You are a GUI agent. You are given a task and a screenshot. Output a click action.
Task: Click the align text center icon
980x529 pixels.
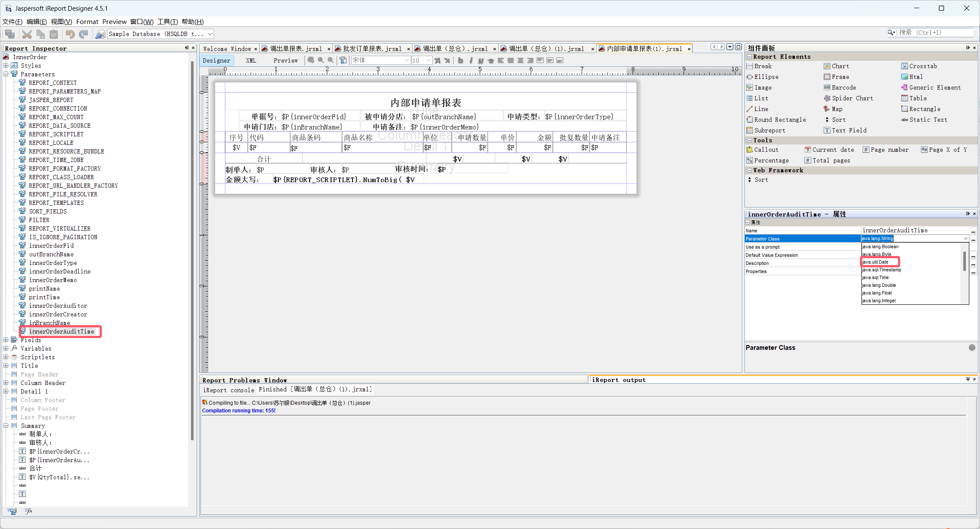520,60
